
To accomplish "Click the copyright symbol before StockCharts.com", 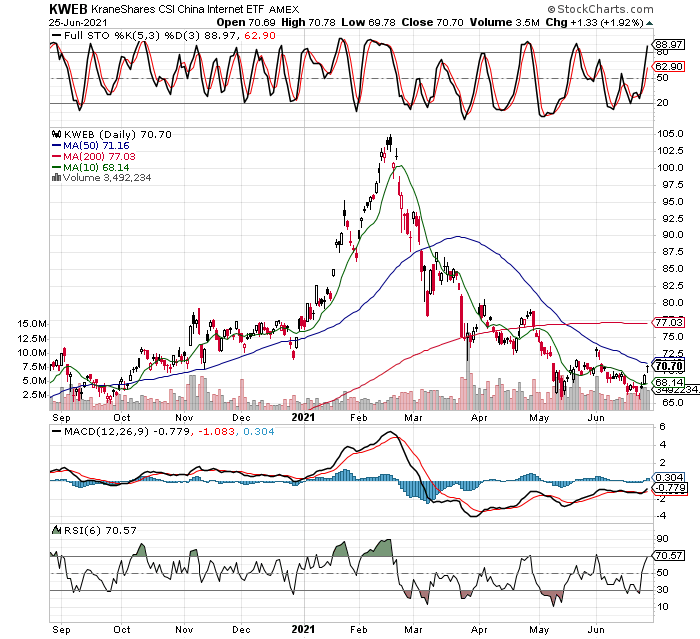I will pos(551,9).
